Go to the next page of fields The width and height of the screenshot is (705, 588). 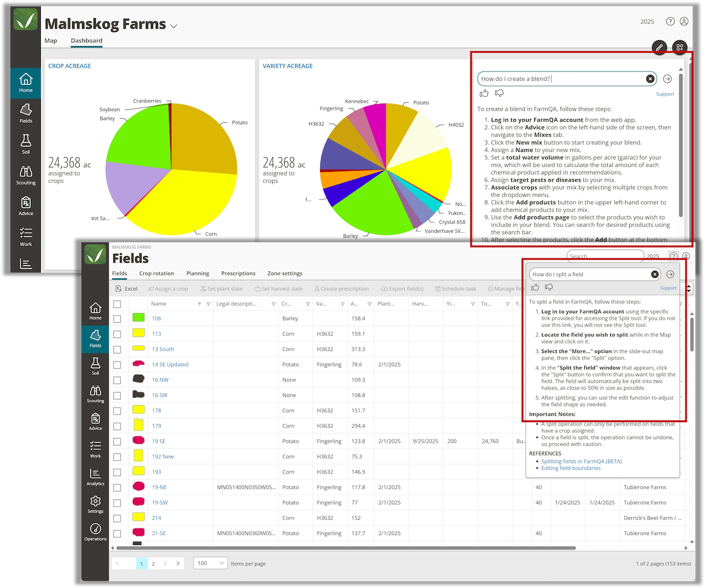tap(165, 563)
